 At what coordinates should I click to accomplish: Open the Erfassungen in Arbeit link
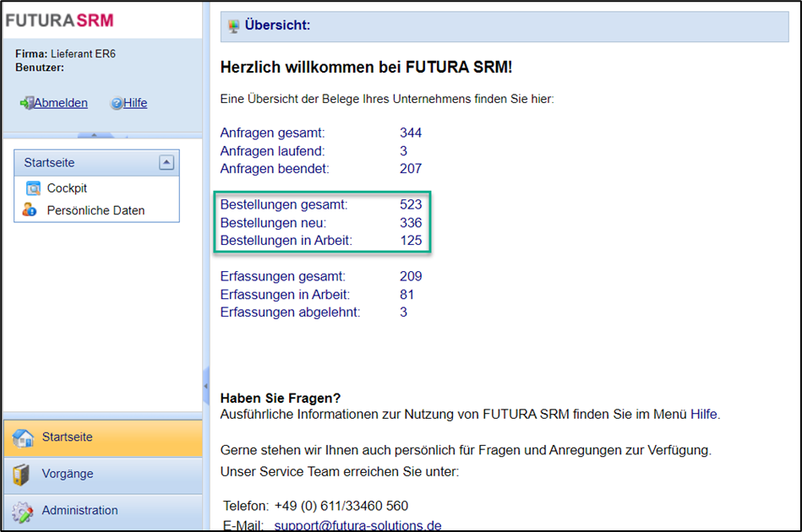click(285, 295)
